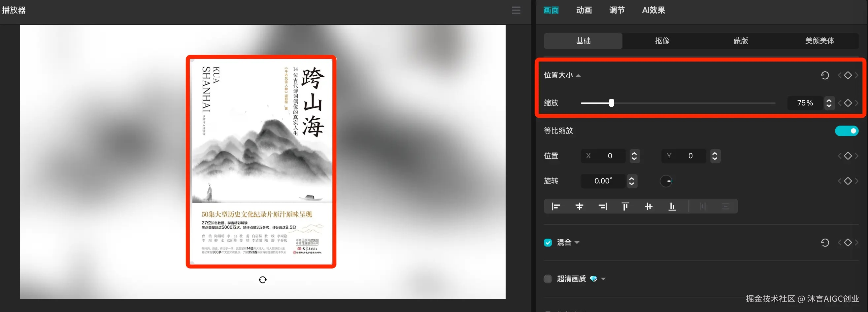Viewport: 868px width, 312px height.
Task: Jump to previous 旋转 keyframe
Action: 840,181
